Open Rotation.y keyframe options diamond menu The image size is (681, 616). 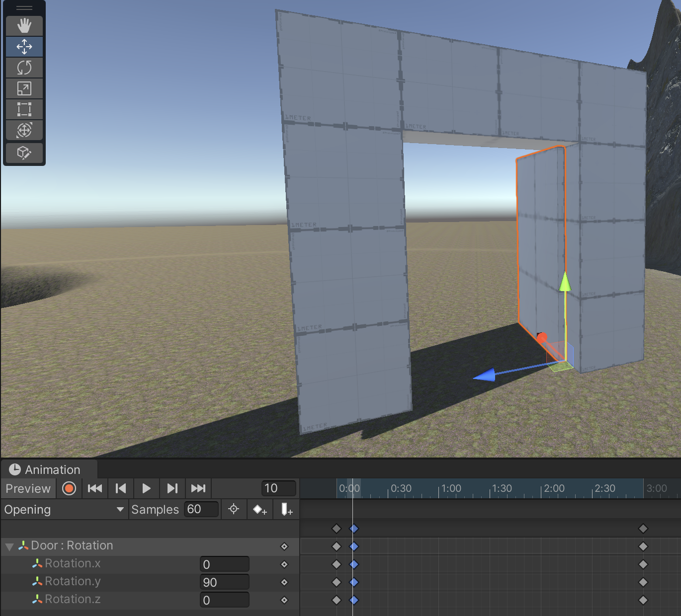284,582
